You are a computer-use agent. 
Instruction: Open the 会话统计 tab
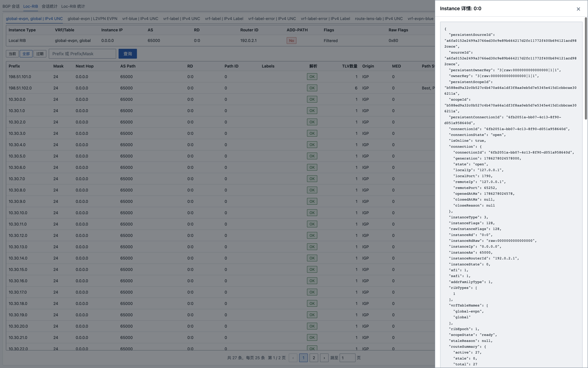[50, 6]
